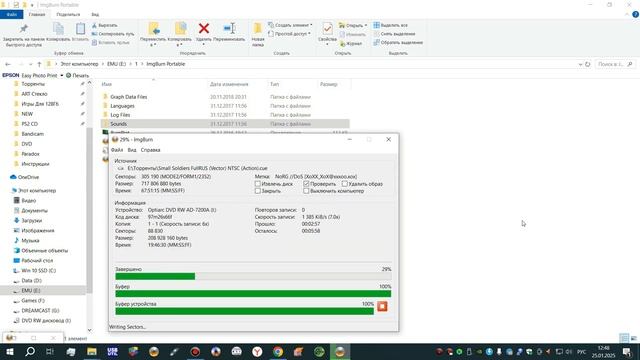Open the New item (Создать элемент) dropdown
The height and width of the screenshot is (360, 640).
coord(290,25)
